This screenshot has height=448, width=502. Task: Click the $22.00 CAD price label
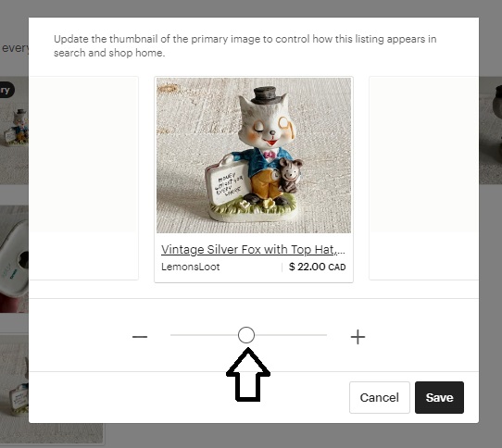[x=318, y=267]
